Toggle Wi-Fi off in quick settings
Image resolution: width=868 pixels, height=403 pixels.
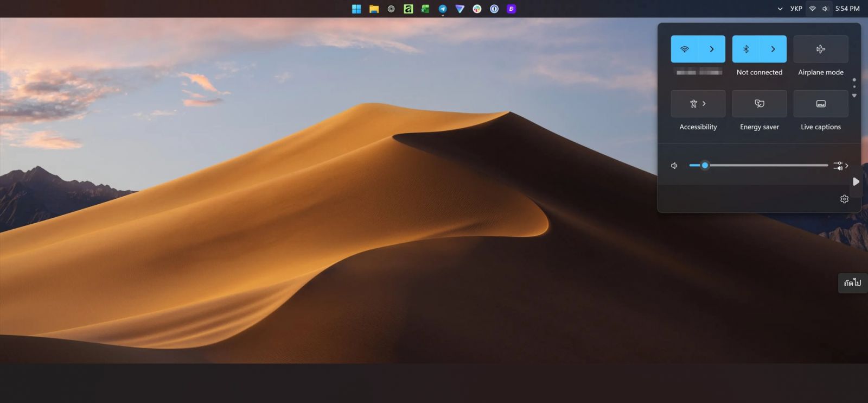[x=685, y=49]
